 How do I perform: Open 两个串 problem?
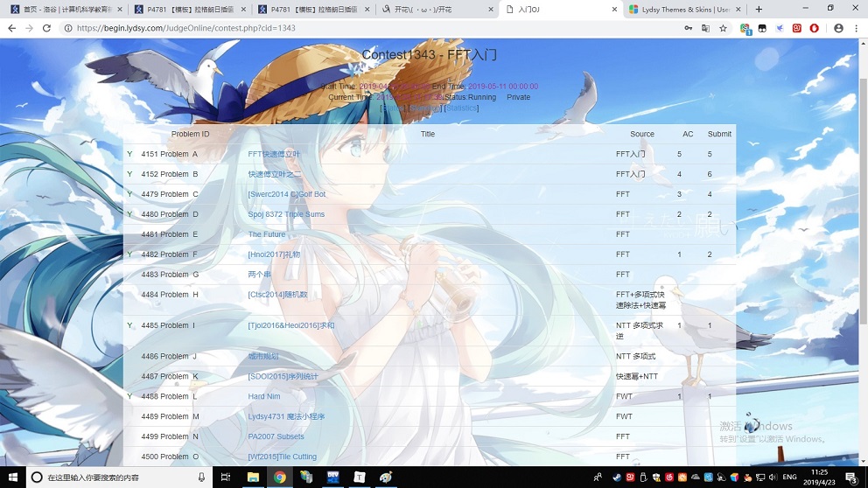(260, 275)
